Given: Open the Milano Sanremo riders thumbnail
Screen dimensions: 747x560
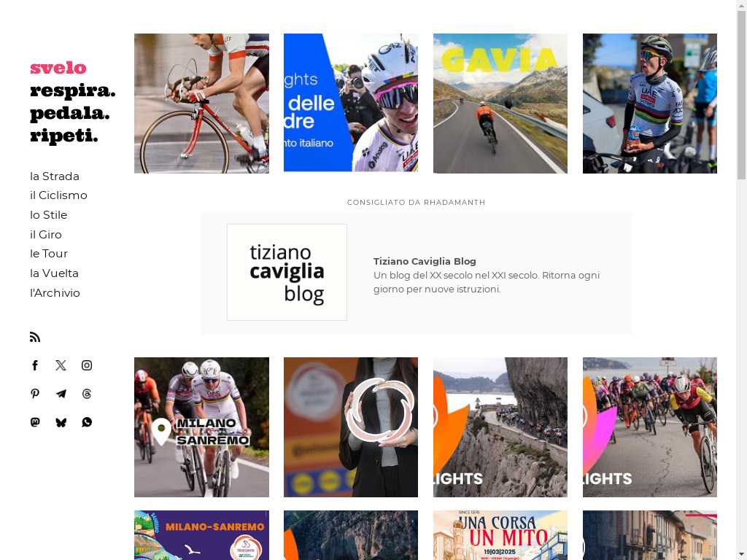Looking at the screenshot, I should click(201, 427).
